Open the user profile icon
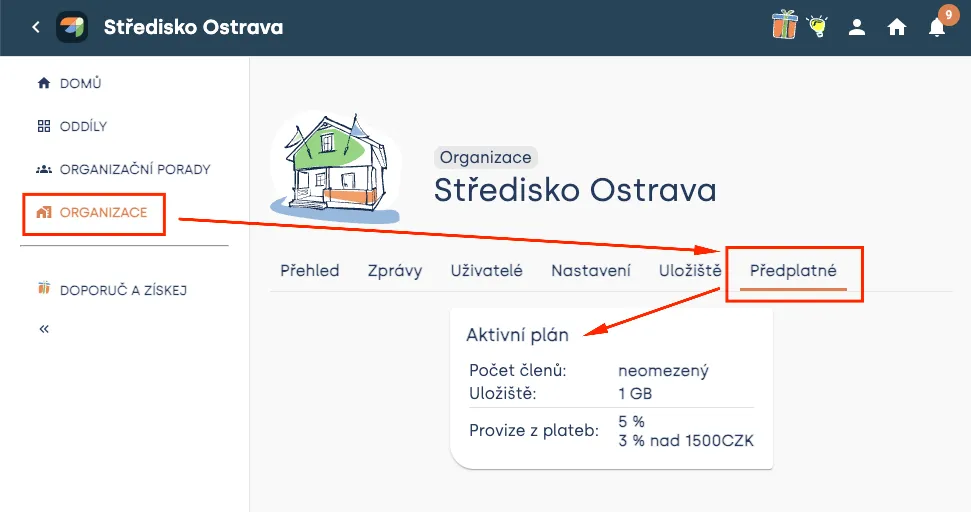Screen dimensions: 971x512 click(x=857, y=27)
